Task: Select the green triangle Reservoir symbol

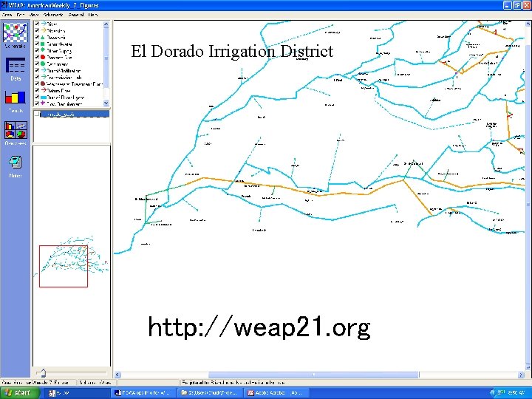Action: pos(43,38)
